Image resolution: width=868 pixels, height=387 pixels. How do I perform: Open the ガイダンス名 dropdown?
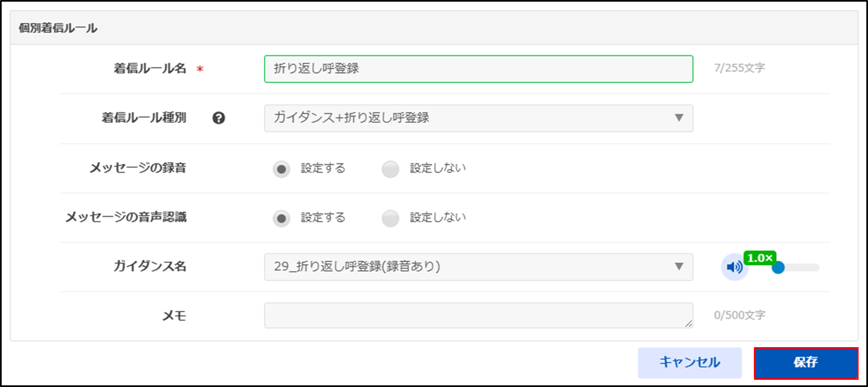[x=471, y=267]
